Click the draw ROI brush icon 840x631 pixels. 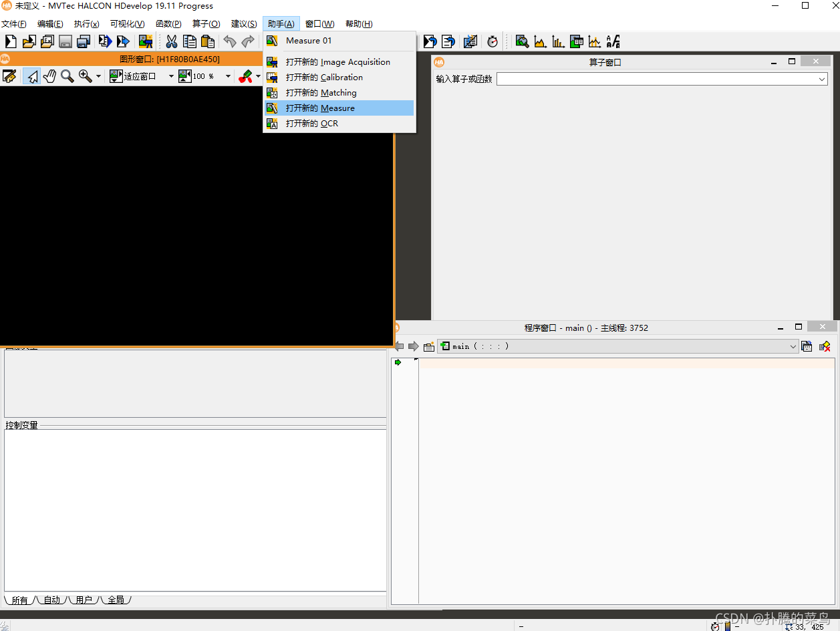(x=246, y=76)
